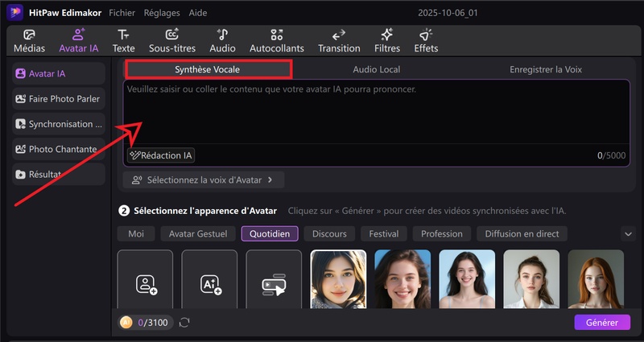Switch to the Audio Local tab
The height and width of the screenshot is (342, 644).
(376, 70)
